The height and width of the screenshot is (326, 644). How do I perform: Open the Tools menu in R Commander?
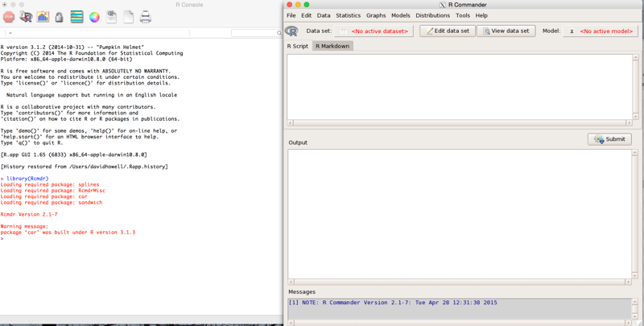[463, 15]
